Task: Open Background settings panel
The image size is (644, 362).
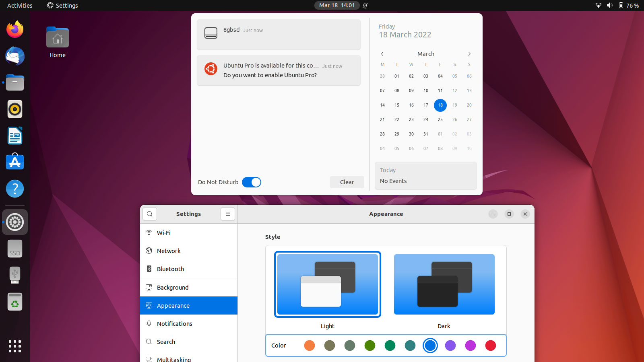Action: click(189, 288)
